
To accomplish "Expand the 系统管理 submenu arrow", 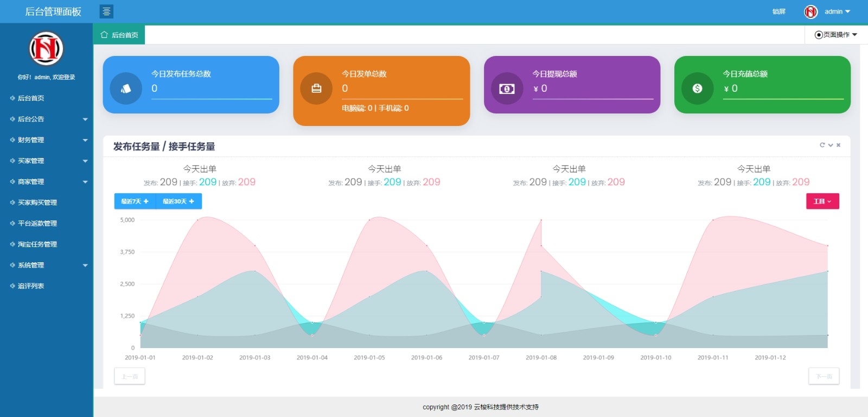I will [x=85, y=266].
